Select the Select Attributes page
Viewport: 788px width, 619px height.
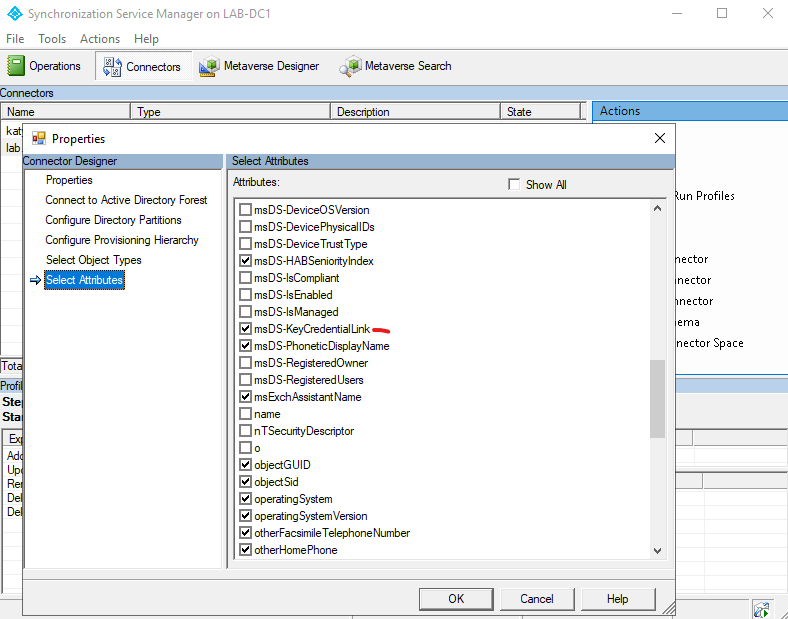84,280
